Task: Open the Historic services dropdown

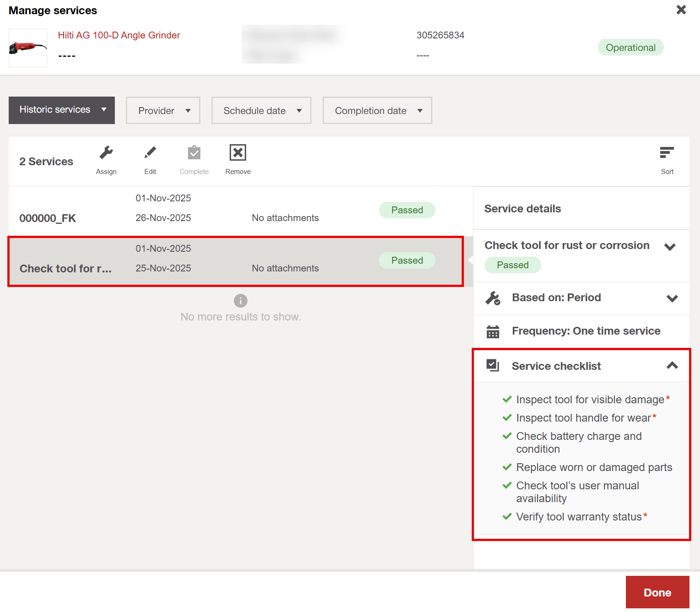Action: [x=62, y=110]
